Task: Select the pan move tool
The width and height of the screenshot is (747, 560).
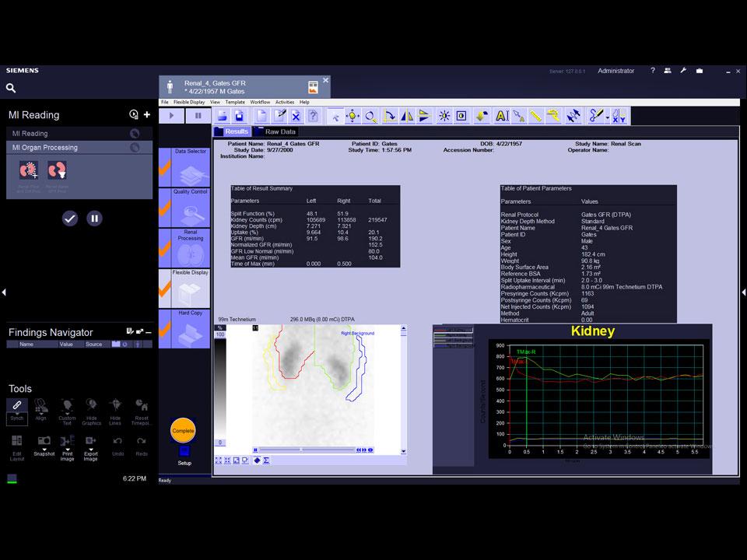Action: 352,116
